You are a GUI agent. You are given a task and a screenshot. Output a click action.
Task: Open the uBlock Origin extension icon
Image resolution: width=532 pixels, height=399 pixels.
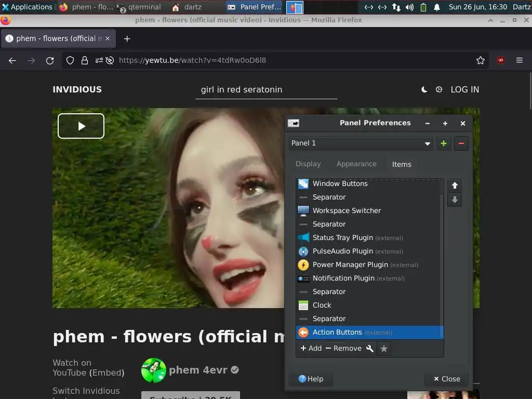[500, 60]
